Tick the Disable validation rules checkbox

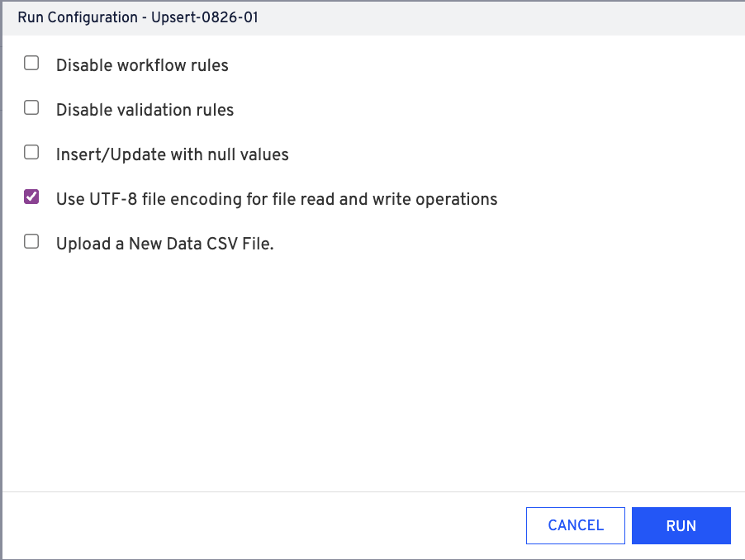pos(31,107)
